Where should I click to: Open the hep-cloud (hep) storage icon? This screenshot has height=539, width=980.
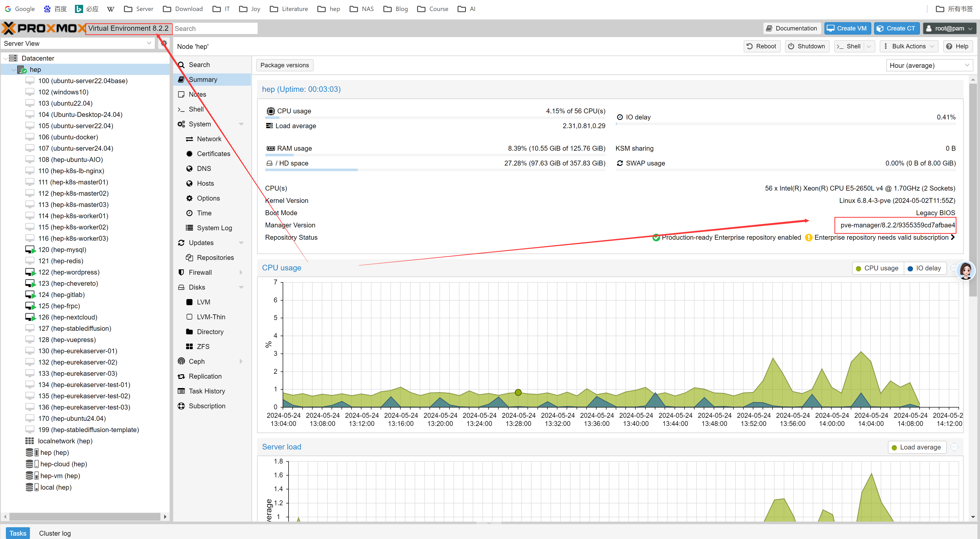[32, 464]
